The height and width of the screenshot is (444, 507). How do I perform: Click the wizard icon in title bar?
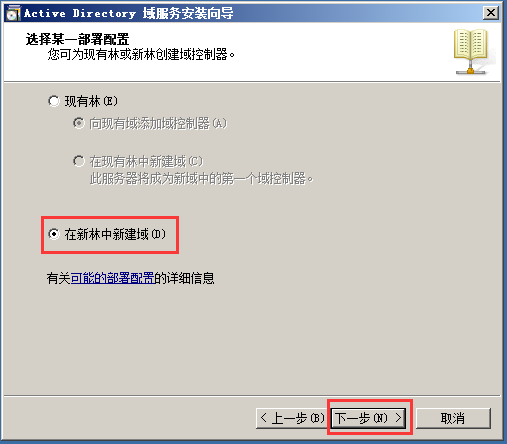coord(13,13)
